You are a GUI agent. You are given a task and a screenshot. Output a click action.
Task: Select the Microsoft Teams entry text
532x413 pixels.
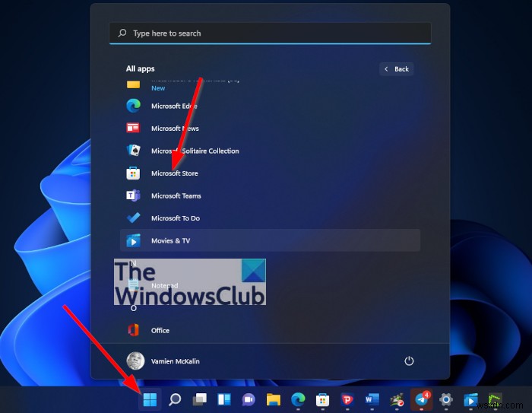(x=176, y=196)
